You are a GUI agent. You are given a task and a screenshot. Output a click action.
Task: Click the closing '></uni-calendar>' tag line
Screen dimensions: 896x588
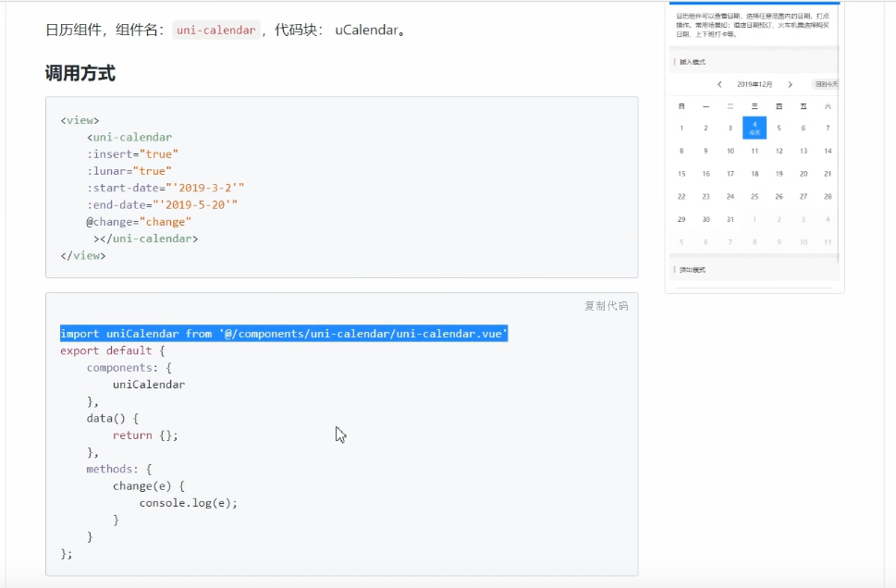pyautogui.click(x=146, y=239)
